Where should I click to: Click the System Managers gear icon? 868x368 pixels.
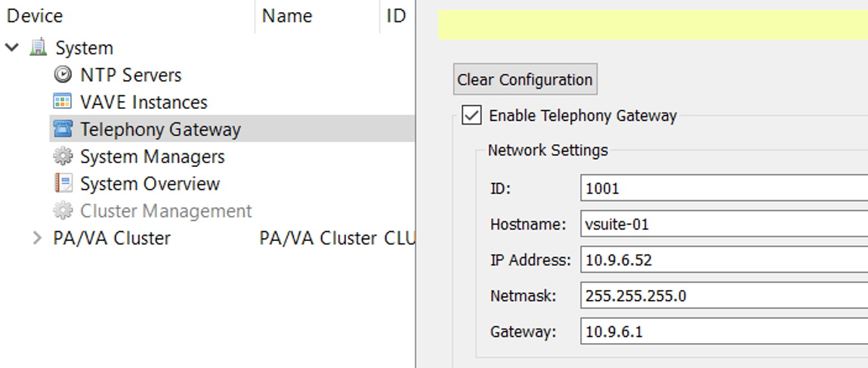click(63, 156)
